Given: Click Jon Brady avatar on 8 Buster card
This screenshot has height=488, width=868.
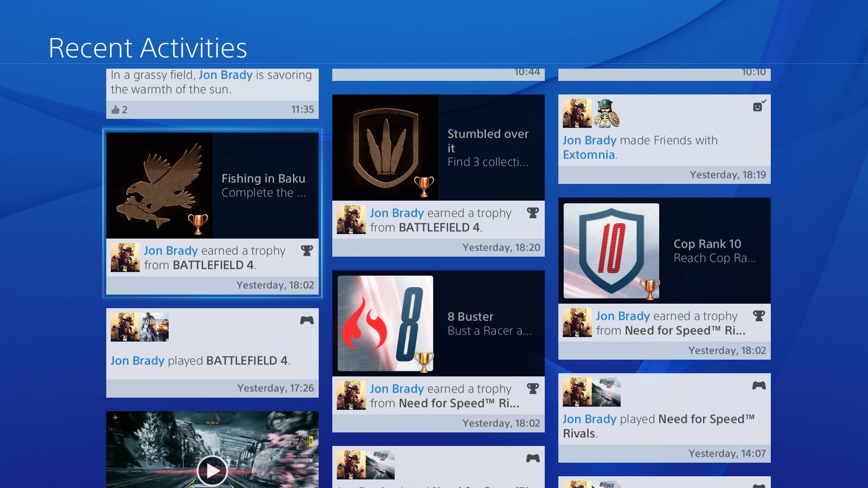Looking at the screenshot, I should click(351, 395).
